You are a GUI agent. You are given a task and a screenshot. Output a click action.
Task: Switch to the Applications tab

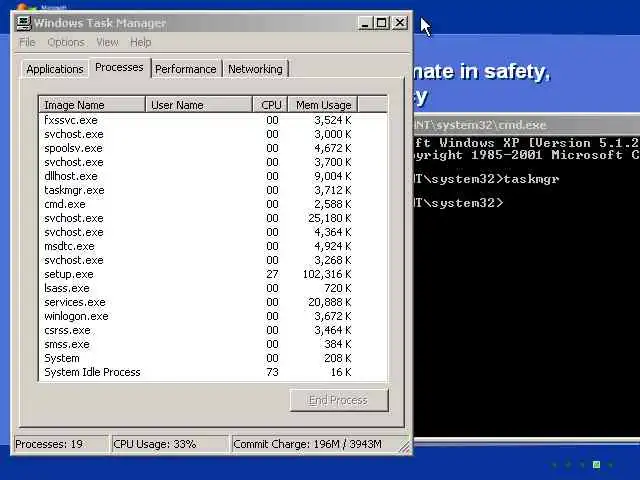[55, 69]
